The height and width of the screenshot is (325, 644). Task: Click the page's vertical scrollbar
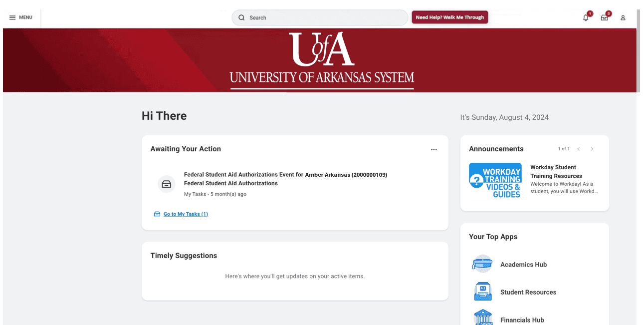[638, 50]
